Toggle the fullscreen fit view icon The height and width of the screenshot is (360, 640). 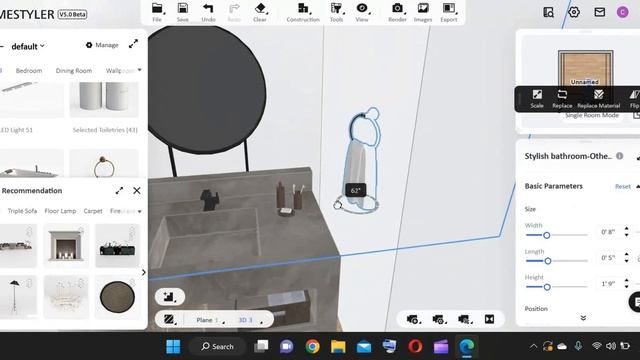point(489,319)
